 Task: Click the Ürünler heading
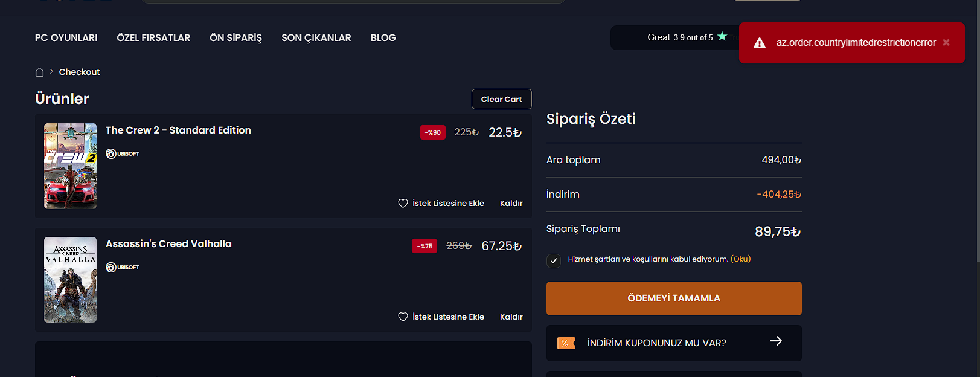[x=62, y=98]
